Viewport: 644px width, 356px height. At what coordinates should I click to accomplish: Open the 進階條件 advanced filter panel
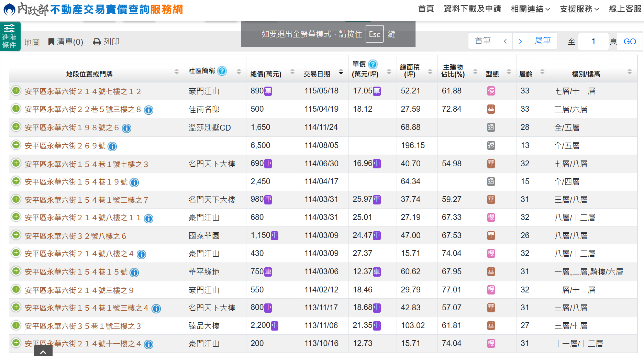pos(10,36)
